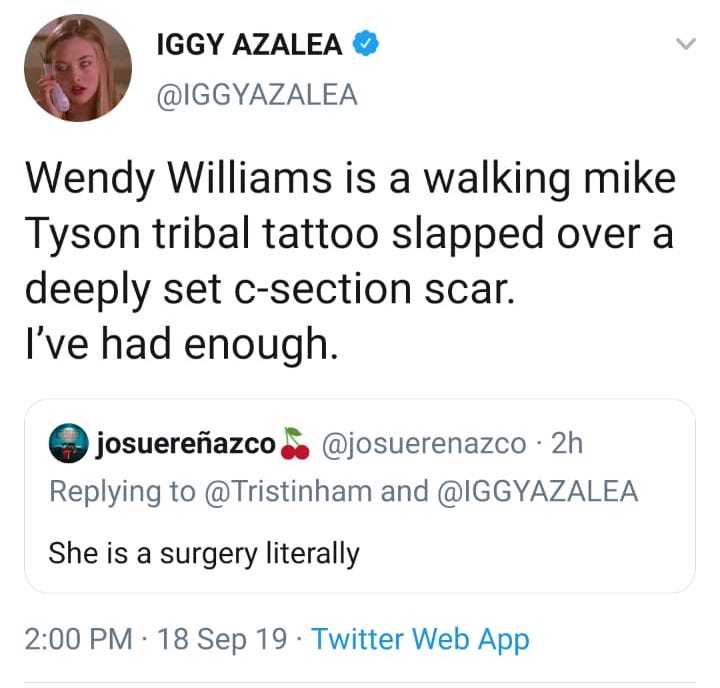
Task: Open the @IGGYAZALEA handle under the name
Action: tap(257, 95)
